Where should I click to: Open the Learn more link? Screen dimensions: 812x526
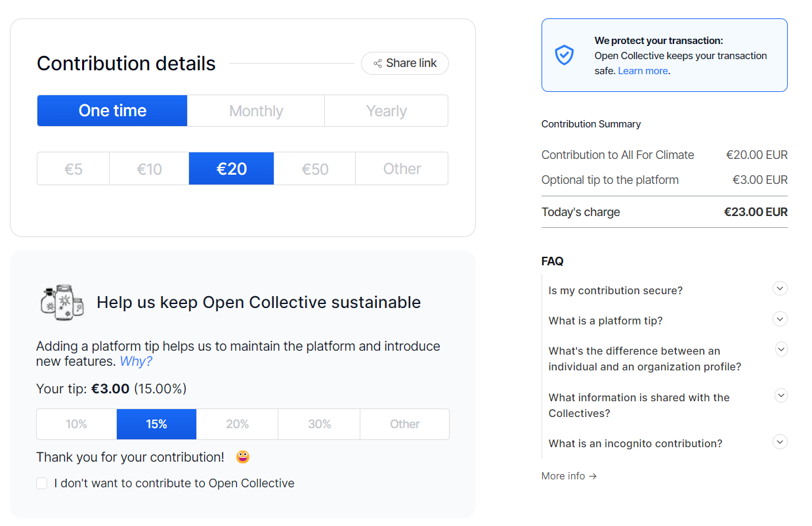pyautogui.click(x=643, y=71)
